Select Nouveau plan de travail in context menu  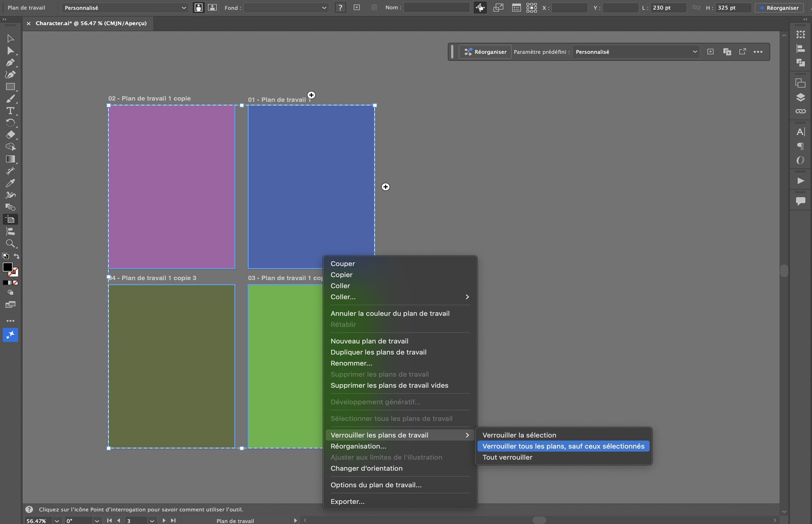(369, 341)
